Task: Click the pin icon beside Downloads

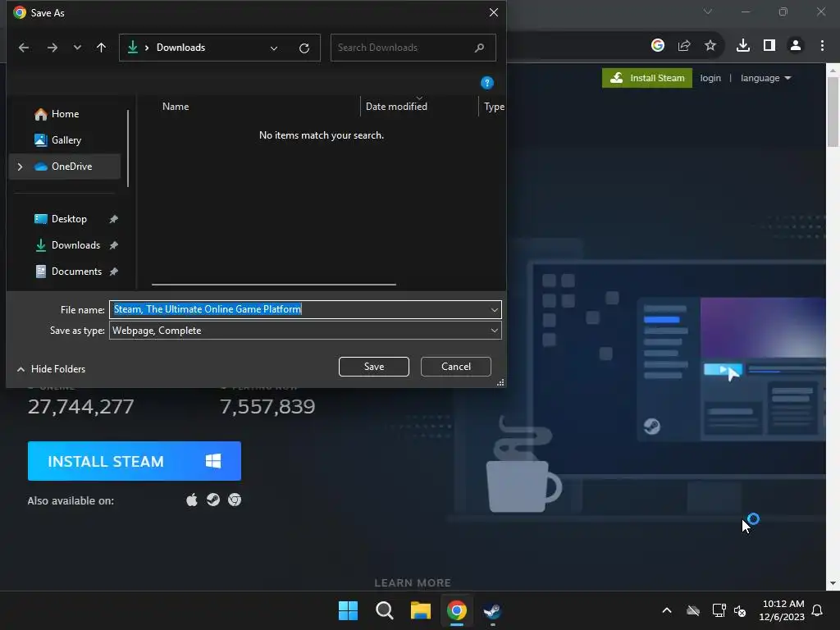Action: coord(113,245)
